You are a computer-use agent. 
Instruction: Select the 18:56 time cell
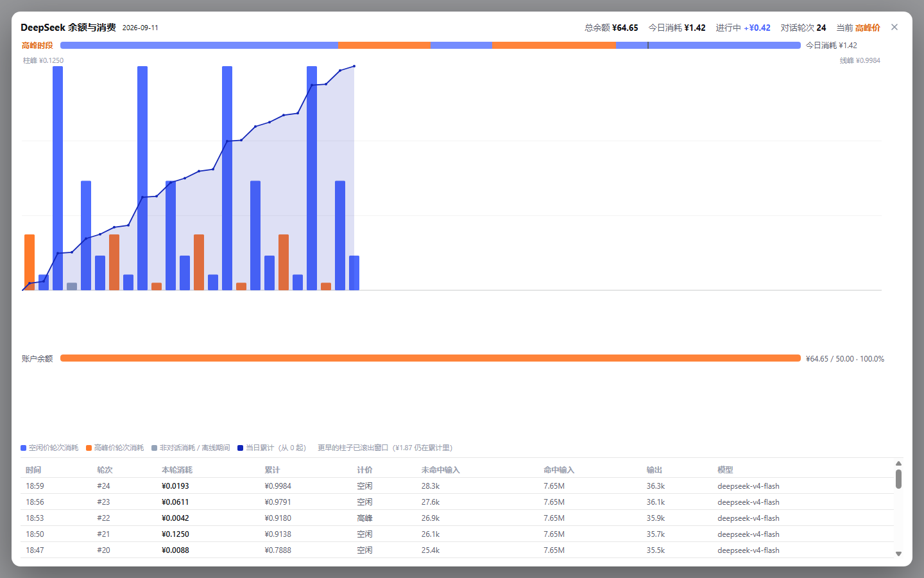35,502
